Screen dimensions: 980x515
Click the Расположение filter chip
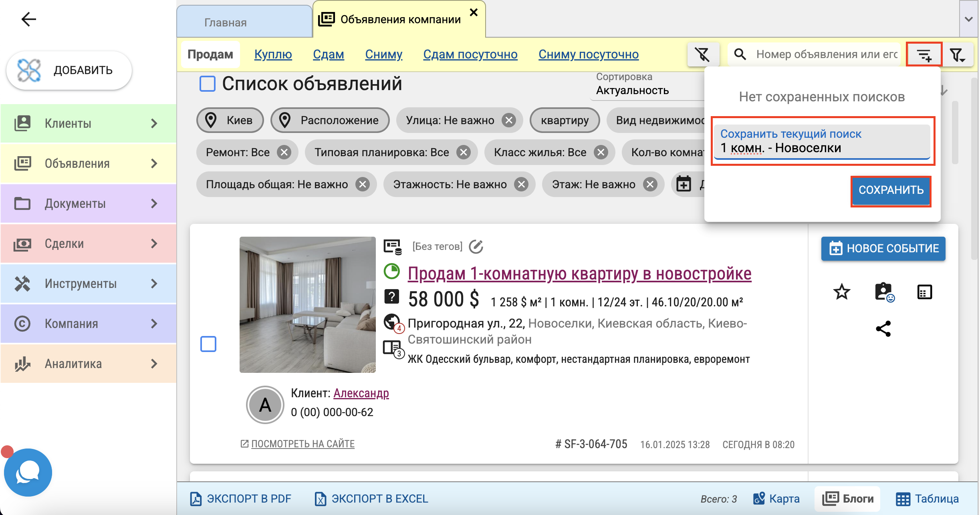point(330,120)
